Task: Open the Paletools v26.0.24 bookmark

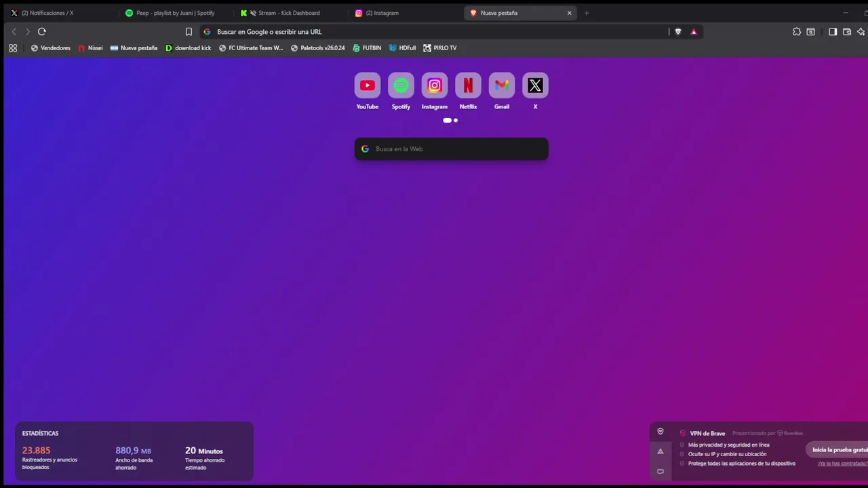Action: point(317,48)
